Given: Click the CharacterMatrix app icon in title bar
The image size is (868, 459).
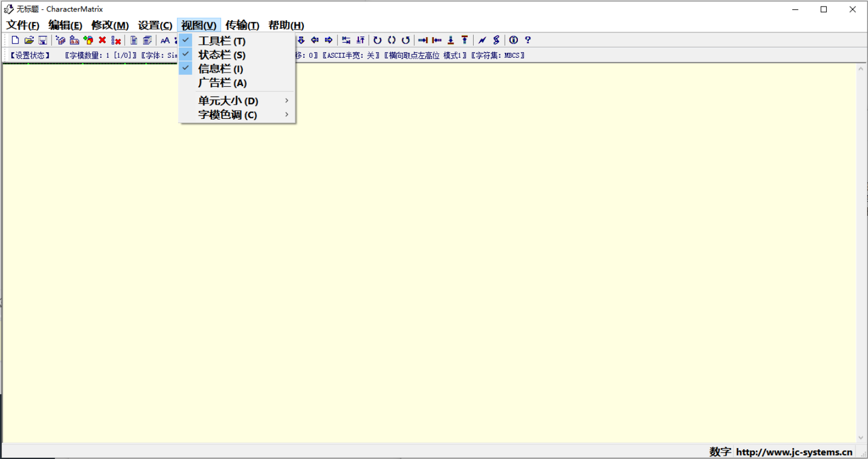Looking at the screenshot, I should [x=9, y=9].
